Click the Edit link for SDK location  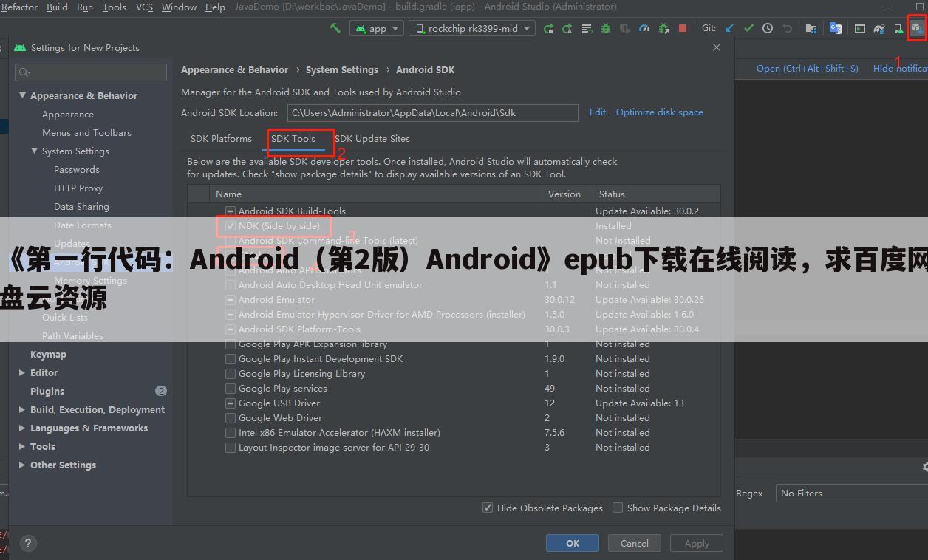coord(598,112)
